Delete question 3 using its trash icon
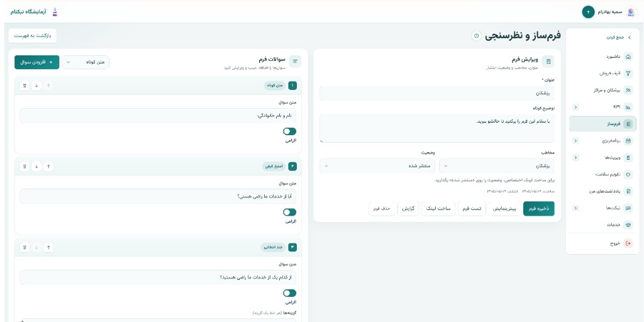The width and height of the screenshot is (644, 322). tap(25, 247)
